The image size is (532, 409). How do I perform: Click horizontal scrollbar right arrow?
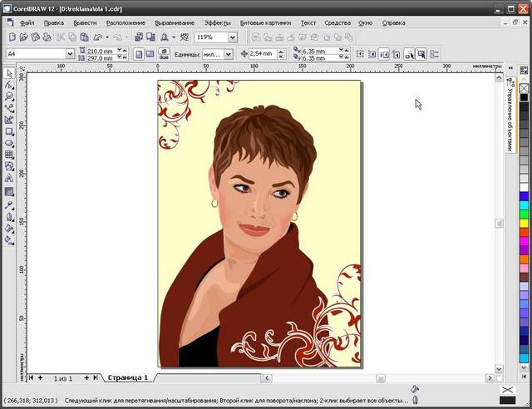[490, 377]
